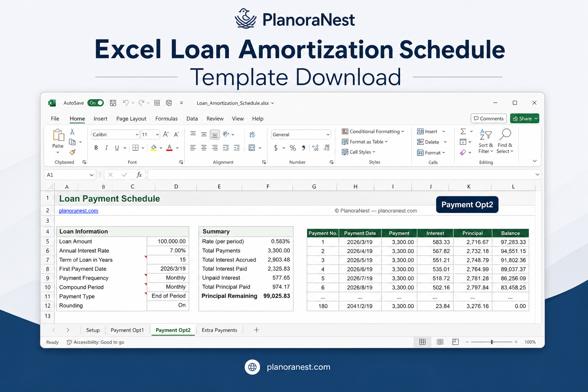Click the Orientation text angle icon

pyautogui.click(x=226, y=134)
